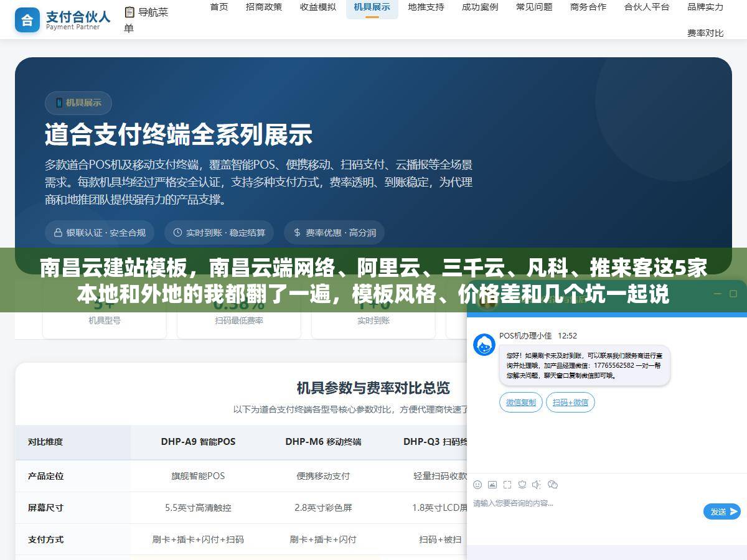Go to 常见问题 in the navigation

[534, 7]
